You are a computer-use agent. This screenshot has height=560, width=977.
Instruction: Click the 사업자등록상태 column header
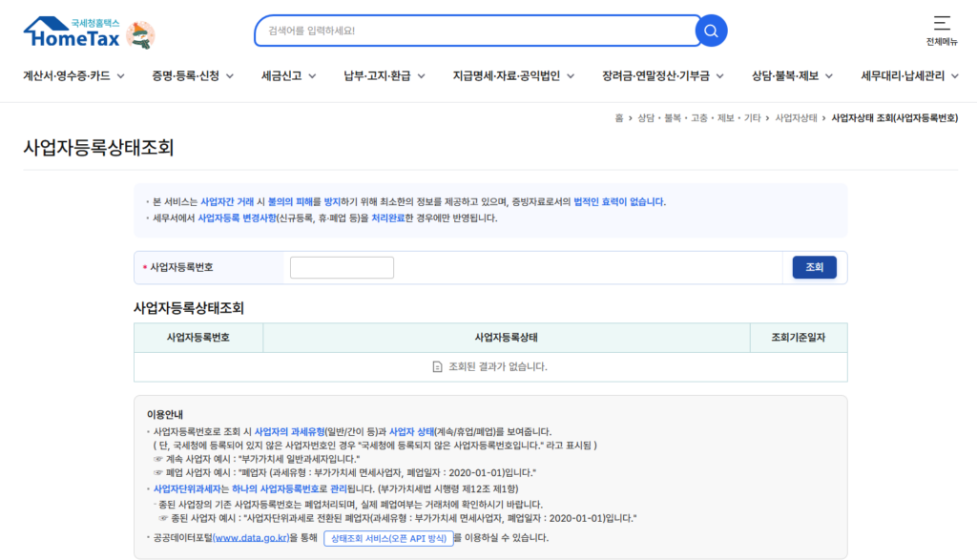[506, 338]
